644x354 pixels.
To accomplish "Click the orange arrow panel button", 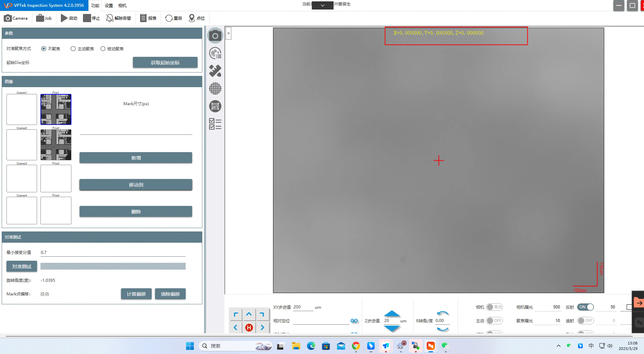I will tap(638, 303).
